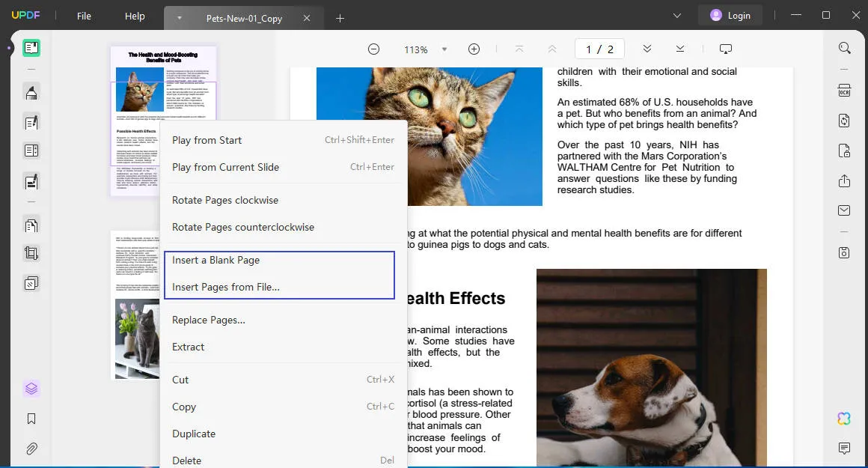Select the second page thumbnail
Image resolution: width=868 pixels, height=468 pixels.
pos(135,305)
